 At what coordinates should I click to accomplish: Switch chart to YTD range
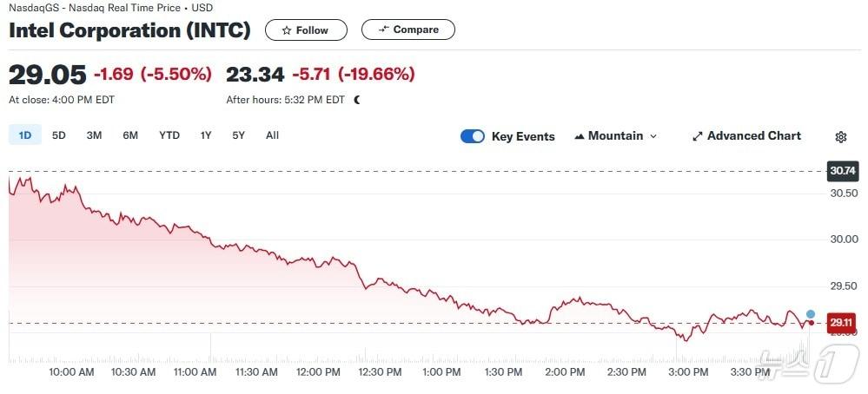[169, 135]
